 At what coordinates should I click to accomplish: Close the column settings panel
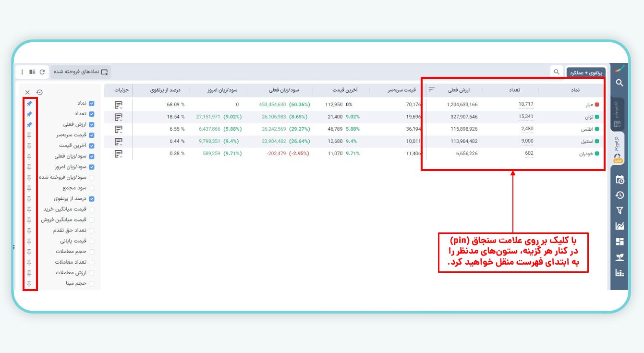pos(27,92)
